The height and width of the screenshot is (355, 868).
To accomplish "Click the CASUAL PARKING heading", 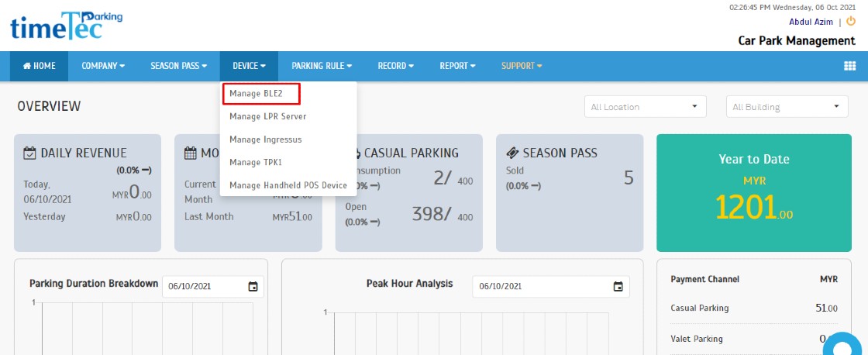I will 412,153.
